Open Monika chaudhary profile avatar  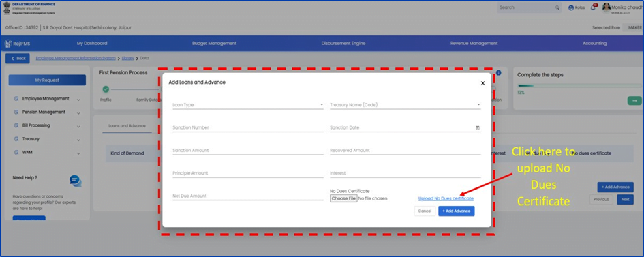click(607, 7)
